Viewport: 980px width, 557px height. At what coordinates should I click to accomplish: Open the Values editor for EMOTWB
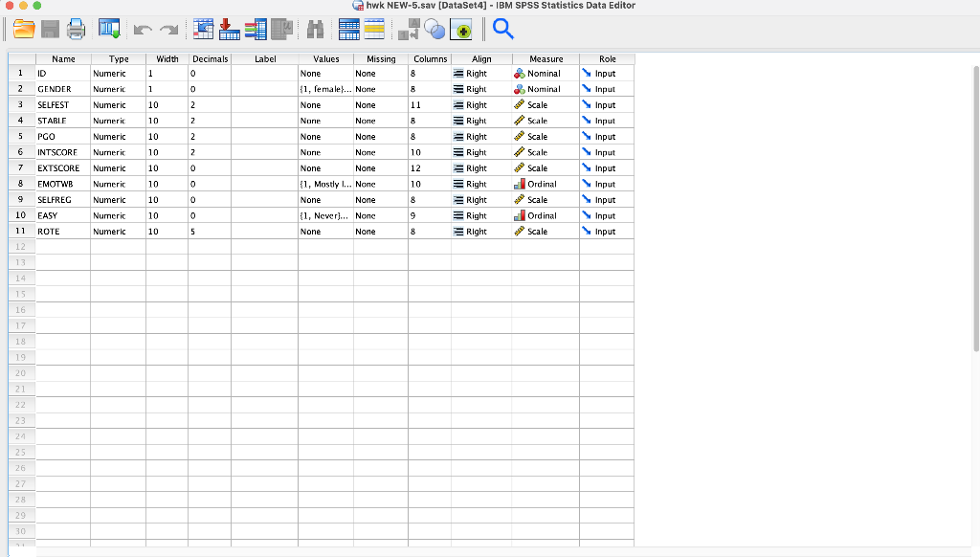click(325, 184)
